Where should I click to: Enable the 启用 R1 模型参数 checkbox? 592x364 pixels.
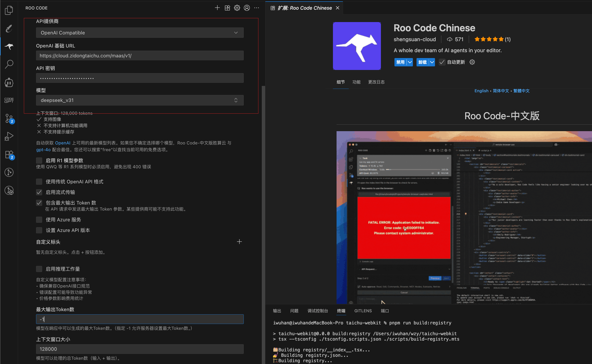[x=39, y=160]
